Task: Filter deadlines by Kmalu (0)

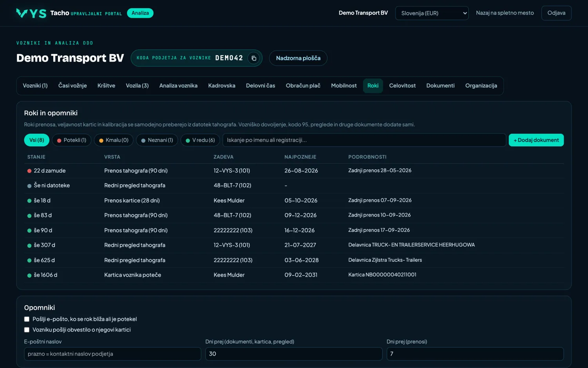Action: 114,140
